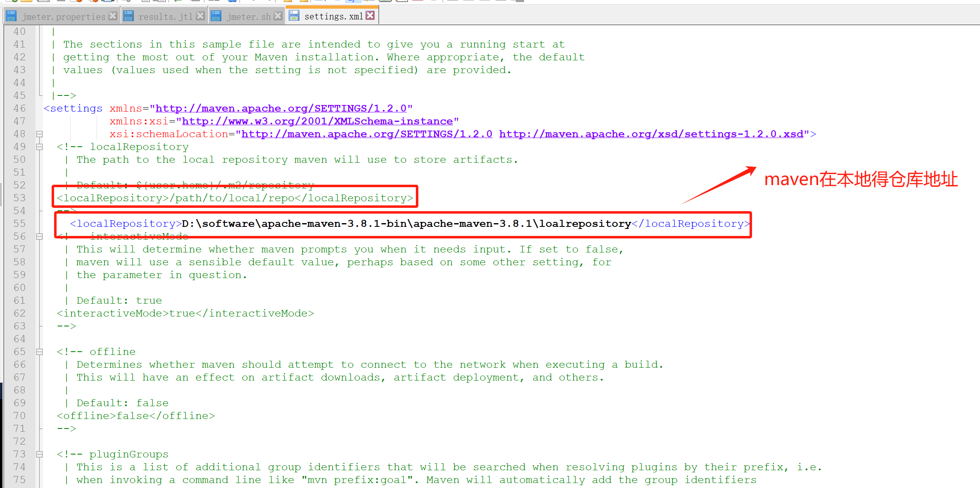Collapse the localRepository comment fold at line 49
Image resolution: width=980 pixels, height=488 pixels.
click(x=40, y=147)
